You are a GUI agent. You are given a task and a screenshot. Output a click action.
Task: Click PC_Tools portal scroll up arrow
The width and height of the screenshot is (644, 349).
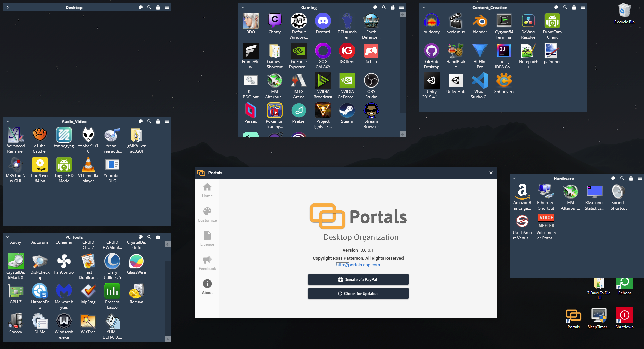click(x=168, y=244)
